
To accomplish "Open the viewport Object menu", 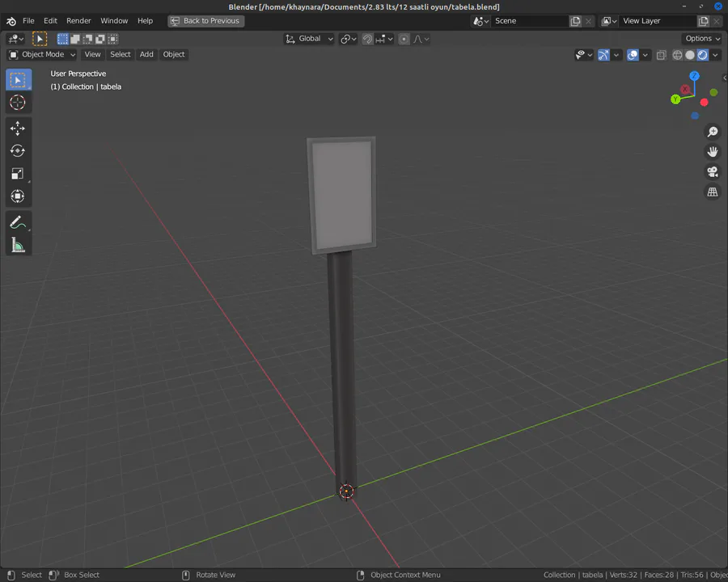I will (x=174, y=55).
